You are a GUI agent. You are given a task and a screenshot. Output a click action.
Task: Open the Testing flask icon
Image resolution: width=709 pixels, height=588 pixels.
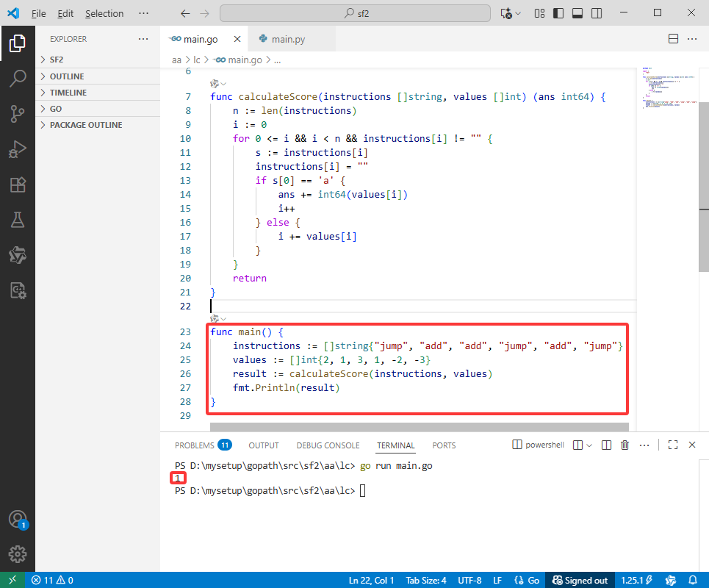pyautogui.click(x=17, y=220)
